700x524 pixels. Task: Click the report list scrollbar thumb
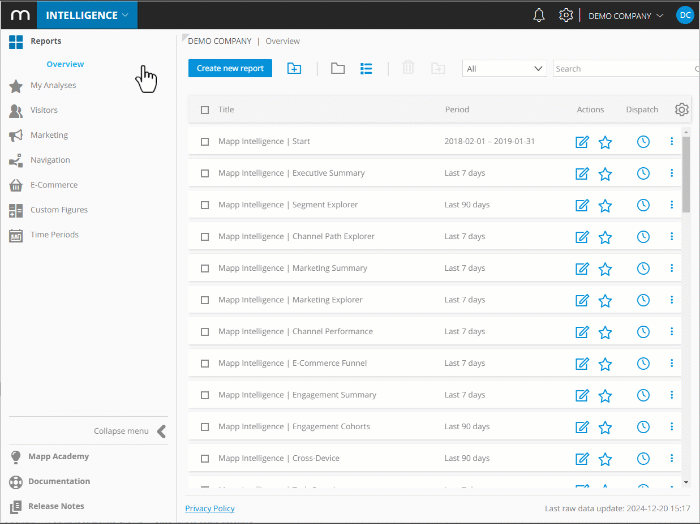[686, 174]
